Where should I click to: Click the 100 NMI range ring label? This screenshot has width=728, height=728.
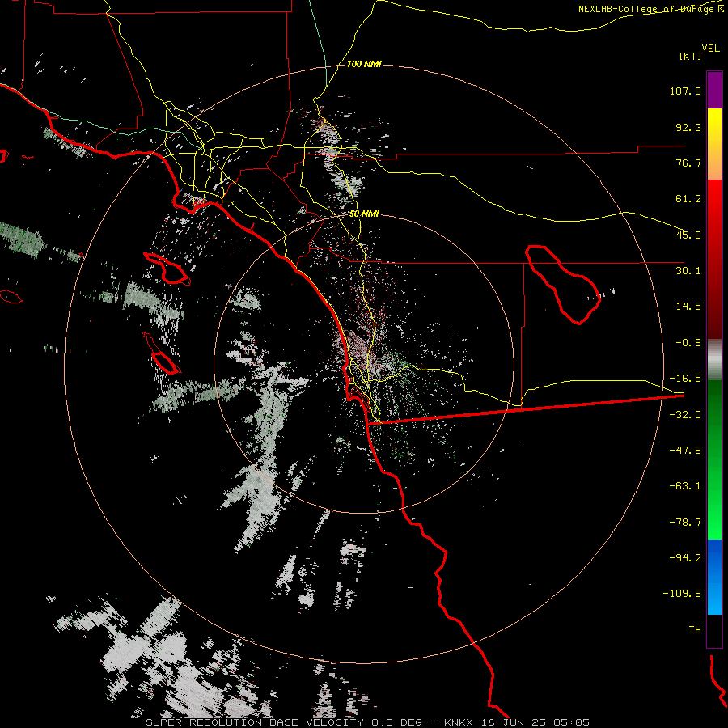pos(364,64)
